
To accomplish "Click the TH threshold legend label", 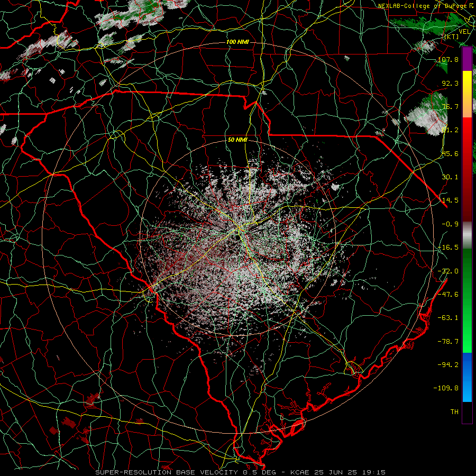I will click(454, 412).
